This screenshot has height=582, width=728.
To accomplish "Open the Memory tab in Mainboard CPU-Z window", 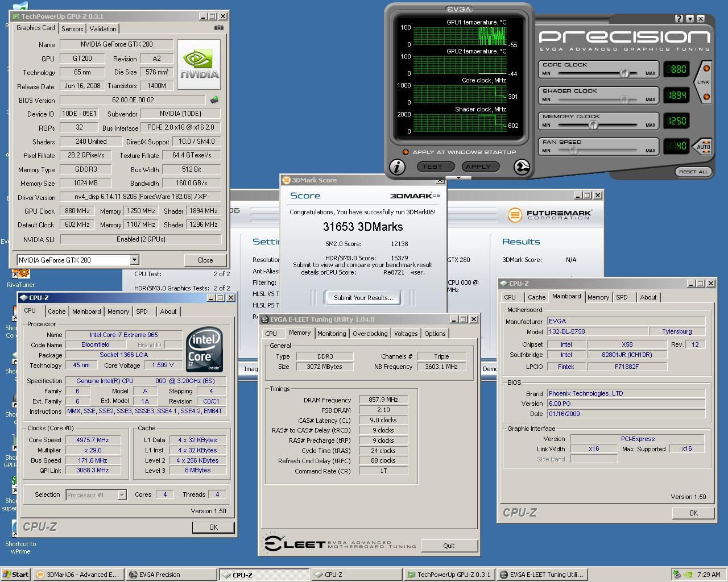I will [598, 297].
